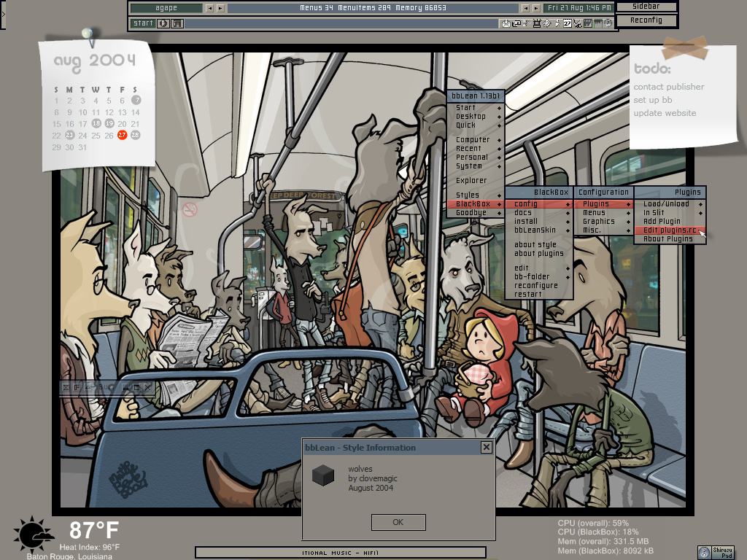Choose Edit plugins.rc in the Plugins submenu
747x560 pixels.
(x=670, y=230)
